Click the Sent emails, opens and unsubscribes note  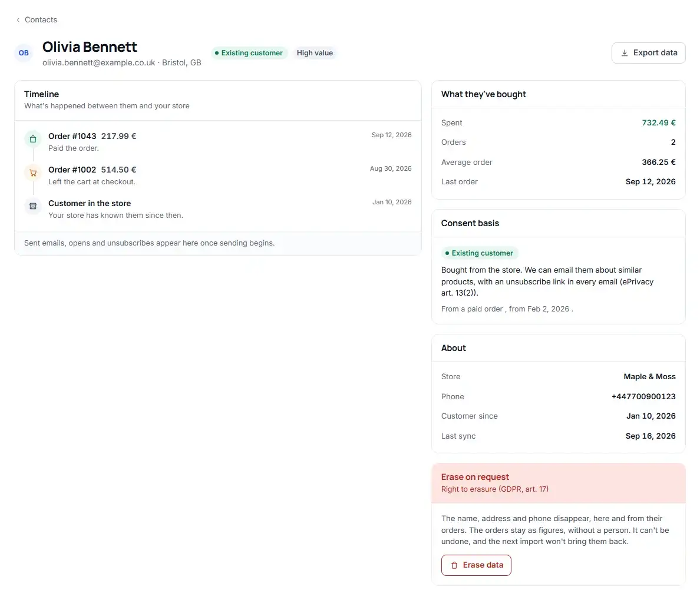pos(150,243)
